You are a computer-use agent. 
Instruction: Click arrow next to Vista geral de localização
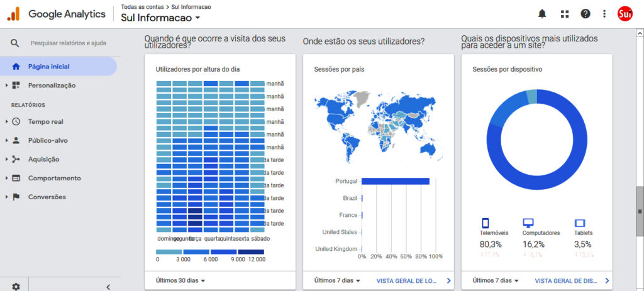(x=448, y=281)
